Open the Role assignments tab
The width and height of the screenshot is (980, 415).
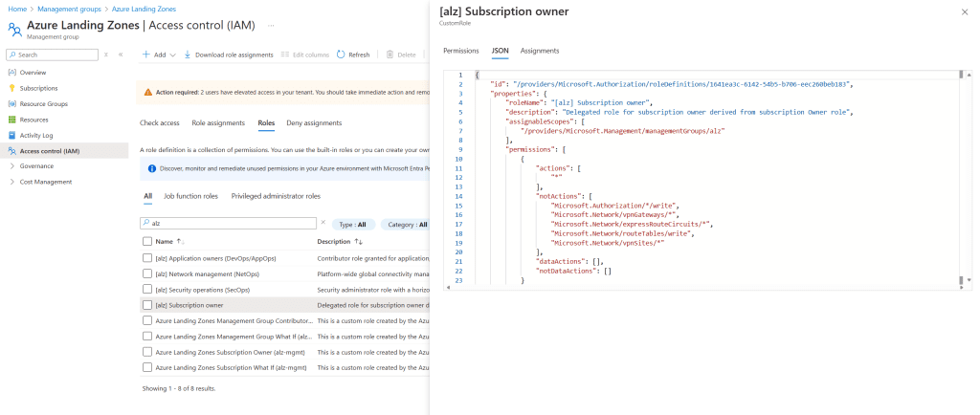coord(219,122)
